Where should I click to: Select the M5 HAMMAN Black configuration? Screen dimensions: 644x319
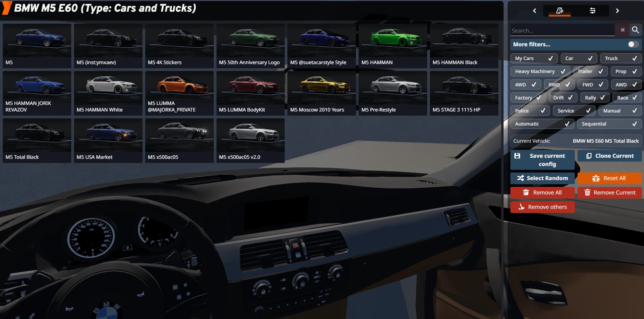[x=464, y=46]
